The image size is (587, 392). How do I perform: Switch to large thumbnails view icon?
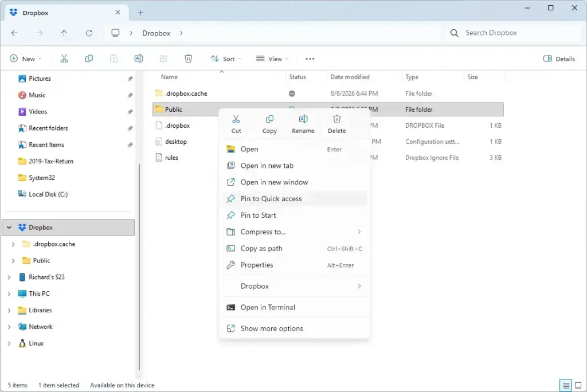click(x=578, y=385)
